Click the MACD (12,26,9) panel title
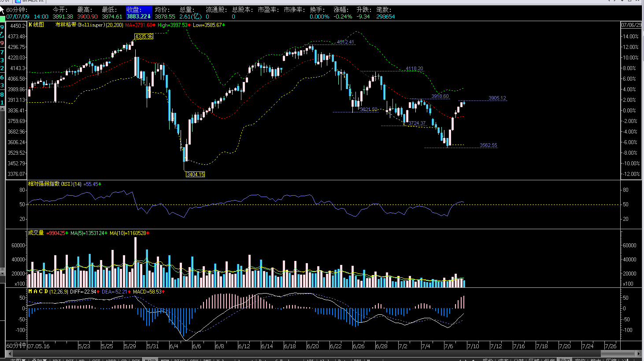644x361 pixels. (x=48, y=292)
